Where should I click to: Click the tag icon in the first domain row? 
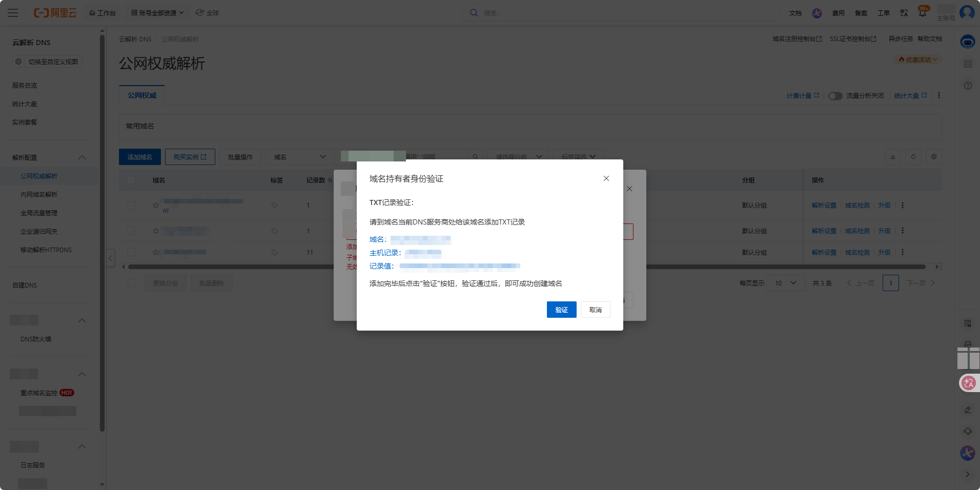pyautogui.click(x=274, y=205)
